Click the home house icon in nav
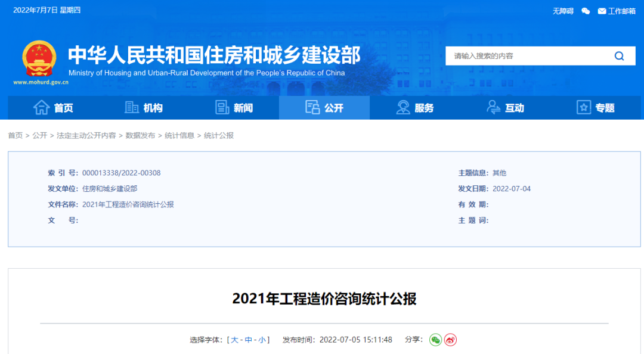 pyautogui.click(x=41, y=108)
